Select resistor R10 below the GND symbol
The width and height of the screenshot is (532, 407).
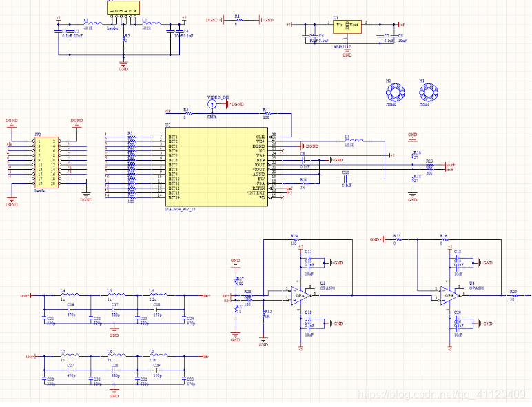point(413,155)
